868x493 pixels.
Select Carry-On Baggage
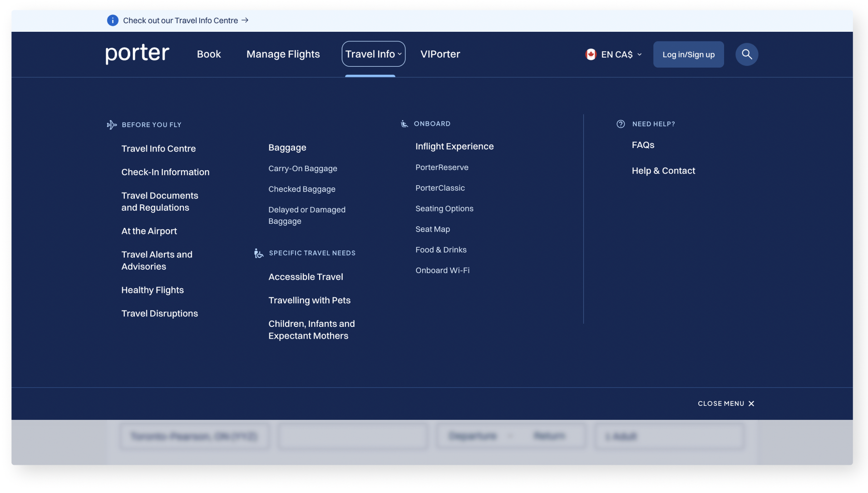(x=303, y=168)
